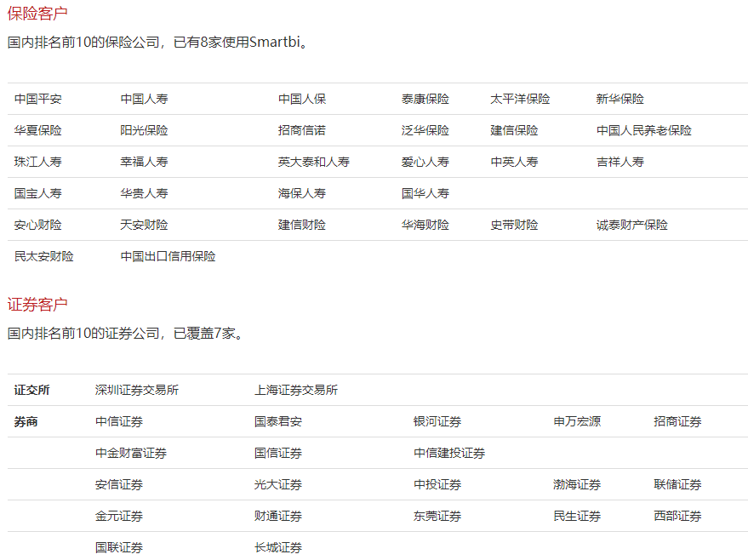Click the 光大证券 entry
The width and height of the screenshot is (748, 560).
(277, 484)
